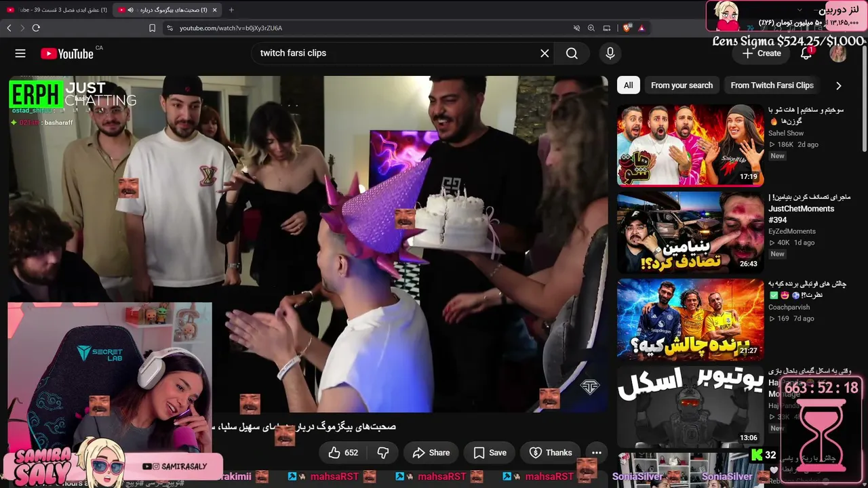868x488 pixels.
Task: Click on the main video player
Action: coord(309,244)
